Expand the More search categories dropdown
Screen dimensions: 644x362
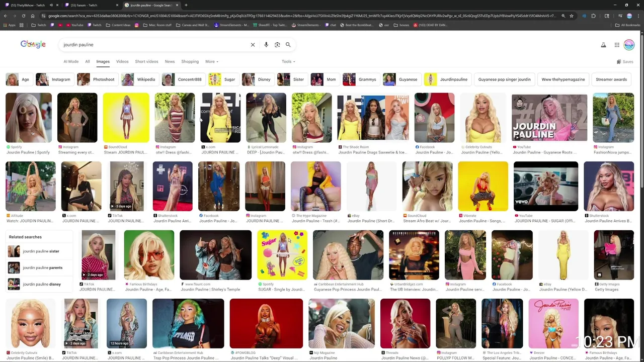(x=211, y=61)
